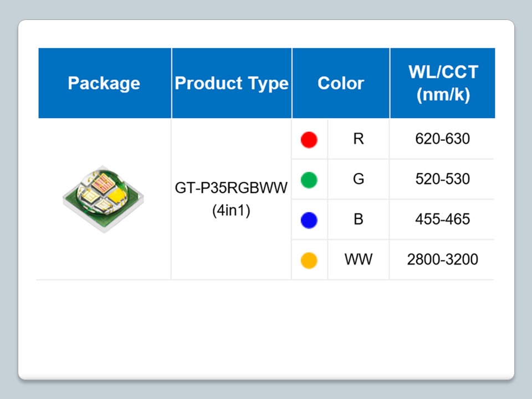532x399 pixels.
Task: Click the red color dot
Action: coord(309,140)
